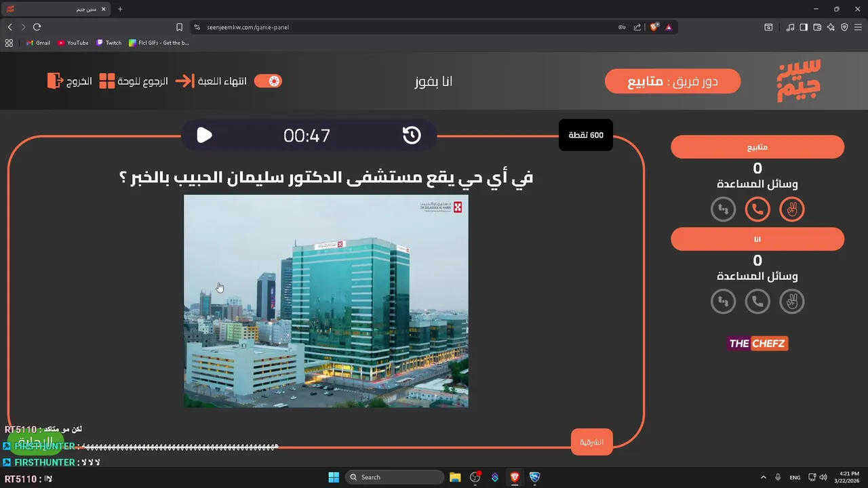Viewport: 868px width, 488px height.
Task: Click the game title انا بفوز
Action: tap(434, 81)
